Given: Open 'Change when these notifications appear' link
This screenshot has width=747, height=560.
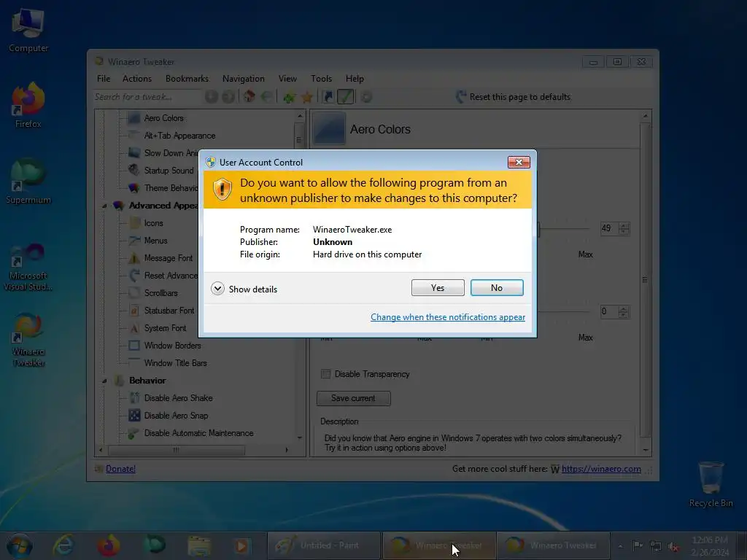Looking at the screenshot, I should tap(448, 317).
